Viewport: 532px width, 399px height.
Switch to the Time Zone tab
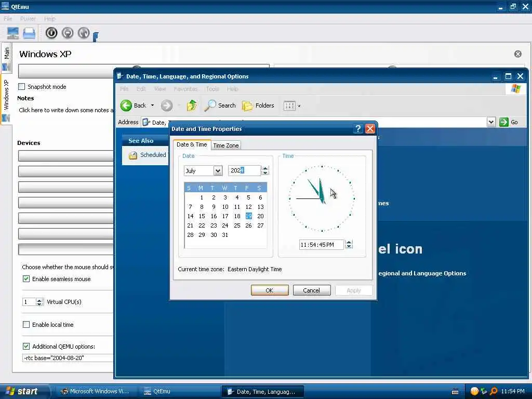[x=226, y=145]
